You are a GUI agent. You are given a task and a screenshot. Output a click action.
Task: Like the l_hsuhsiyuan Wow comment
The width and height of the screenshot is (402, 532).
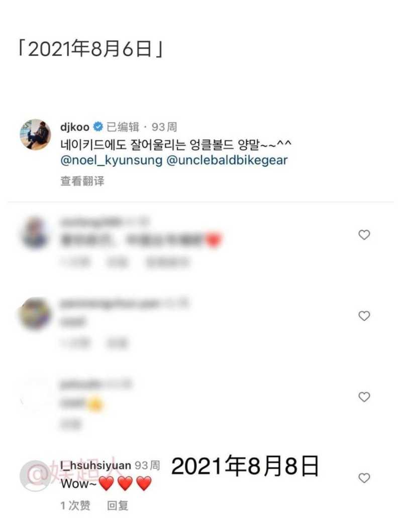click(x=364, y=478)
